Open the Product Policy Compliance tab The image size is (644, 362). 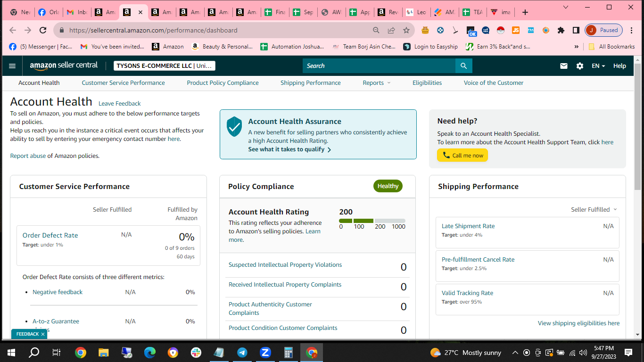tap(223, 82)
